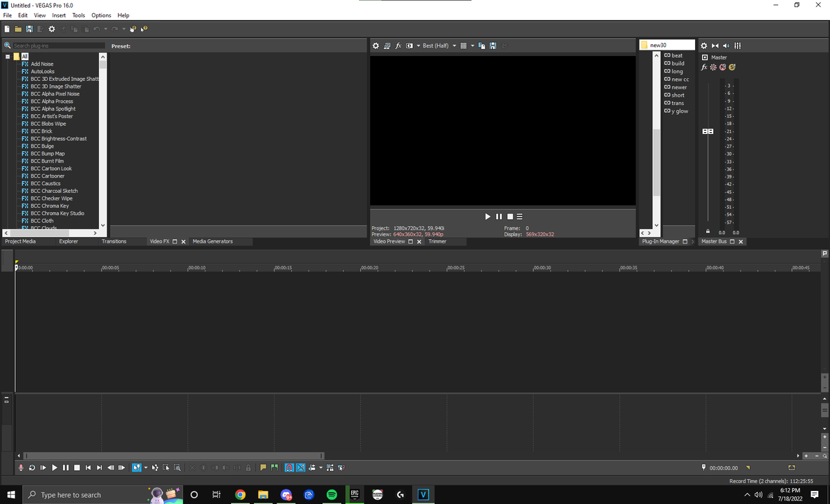Stop the Video Preview playback
The height and width of the screenshot is (504, 830).
pyautogui.click(x=510, y=216)
